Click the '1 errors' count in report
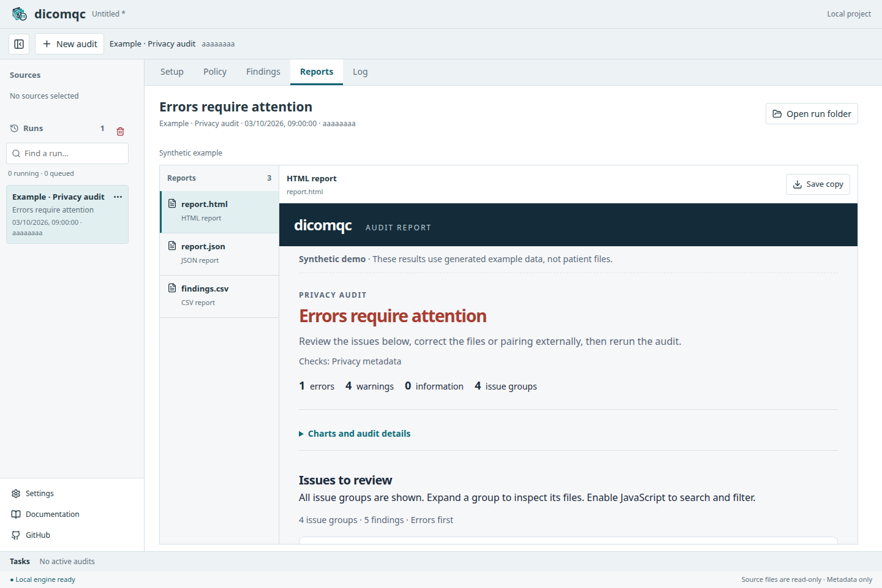 tap(317, 386)
